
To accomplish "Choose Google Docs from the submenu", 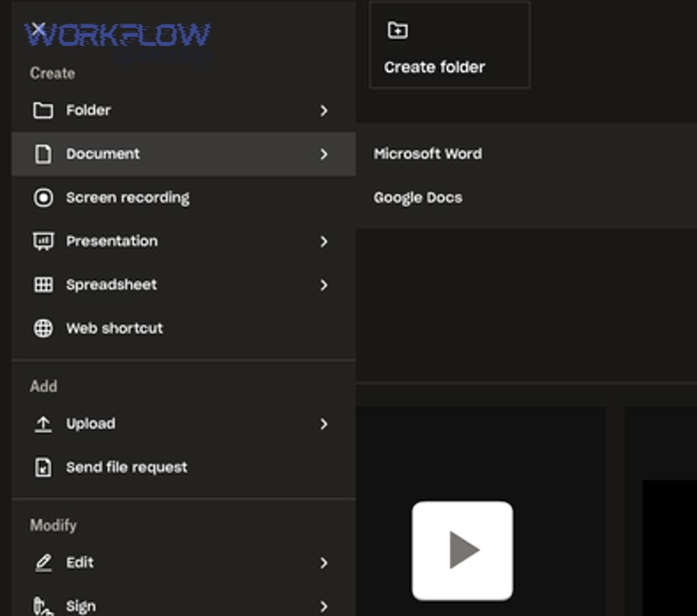I will [418, 198].
